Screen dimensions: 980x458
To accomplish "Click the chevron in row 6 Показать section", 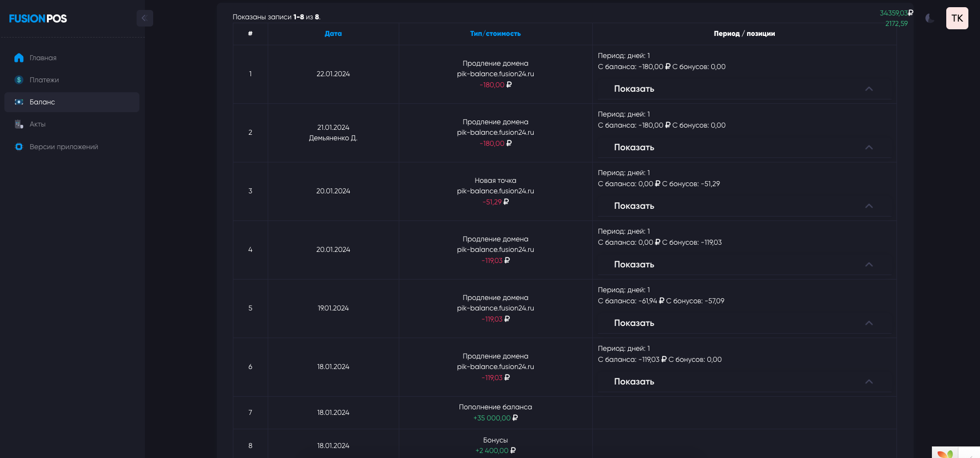I will (x=869, y=382).
